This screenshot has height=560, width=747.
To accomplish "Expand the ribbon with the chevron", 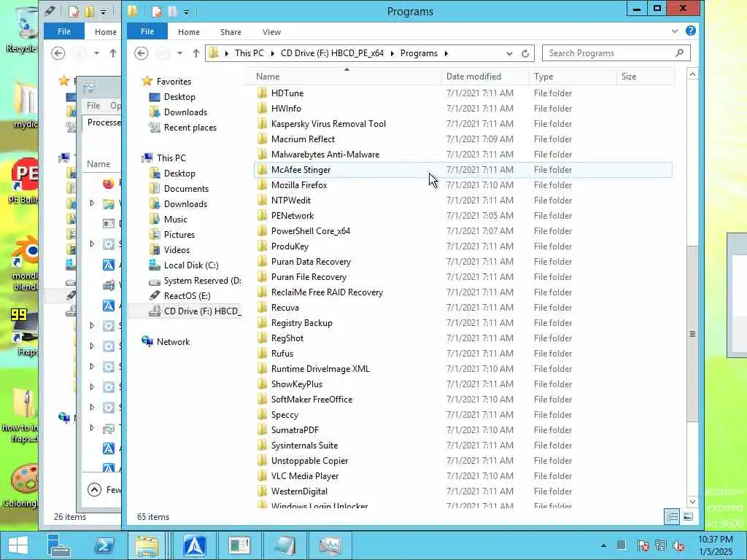I will [675, 31].
